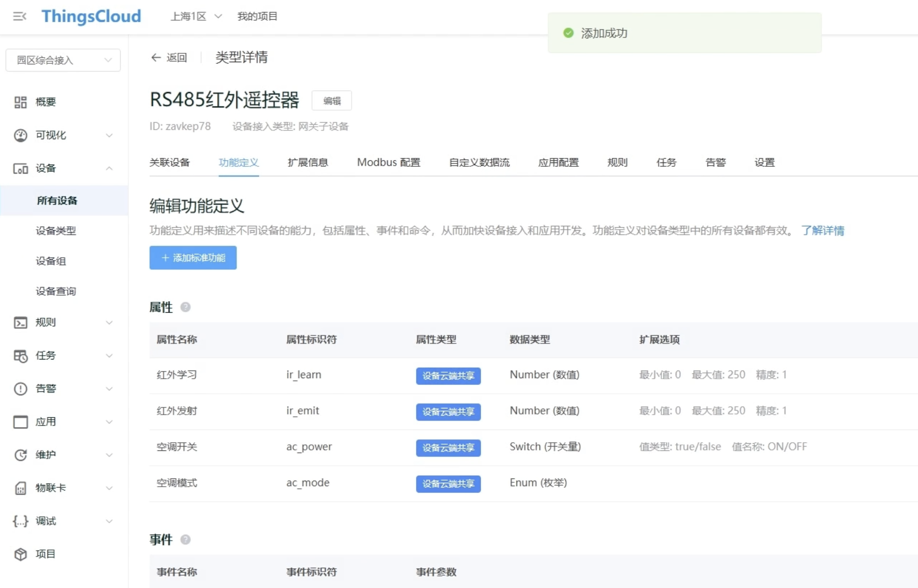Expand the 物联卡 sidebar chevron

(x=109, y=488)
